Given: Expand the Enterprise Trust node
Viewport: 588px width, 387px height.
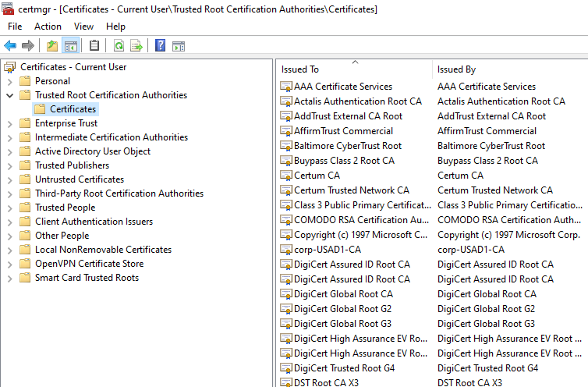Looking at the screenshot, I should click(x=10, y=123).
